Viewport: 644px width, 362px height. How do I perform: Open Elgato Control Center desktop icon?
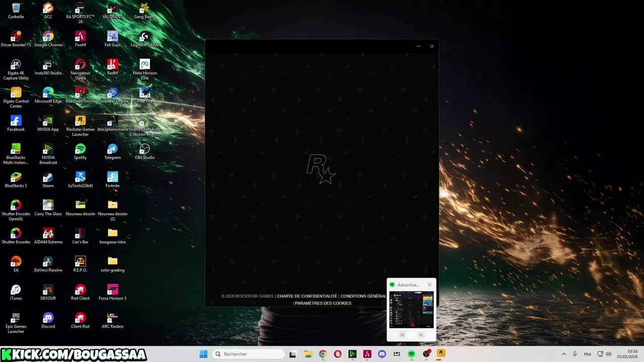(x=16, y=98)
